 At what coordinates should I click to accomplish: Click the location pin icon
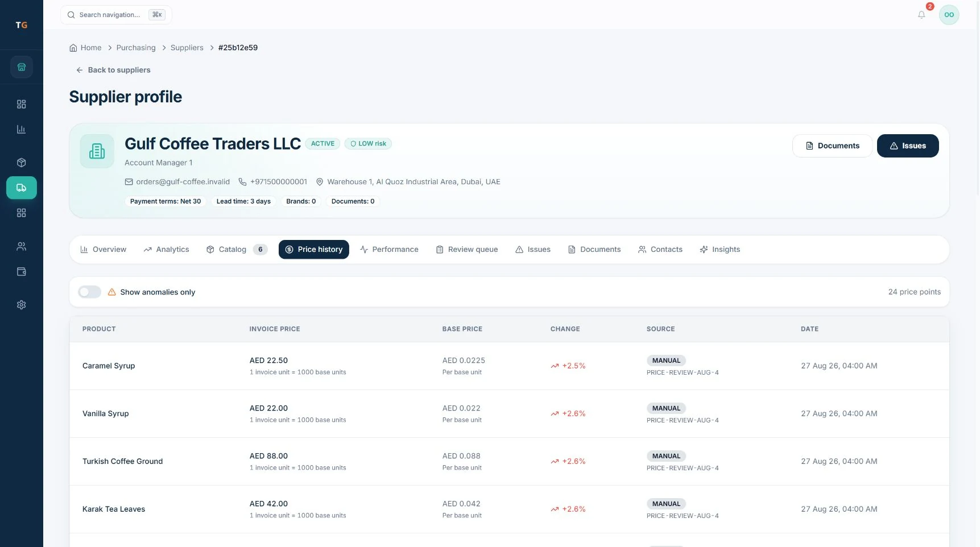coord(320,182)
